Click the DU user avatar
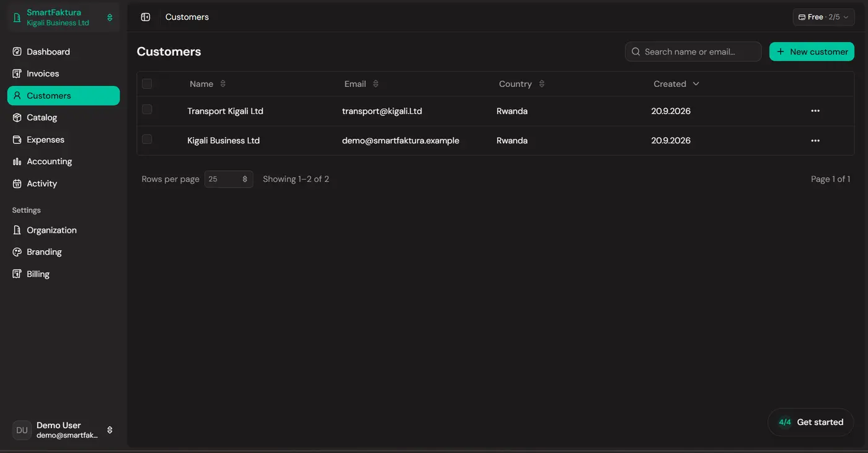The image size is (868, 453). click(x=22, y=430)
